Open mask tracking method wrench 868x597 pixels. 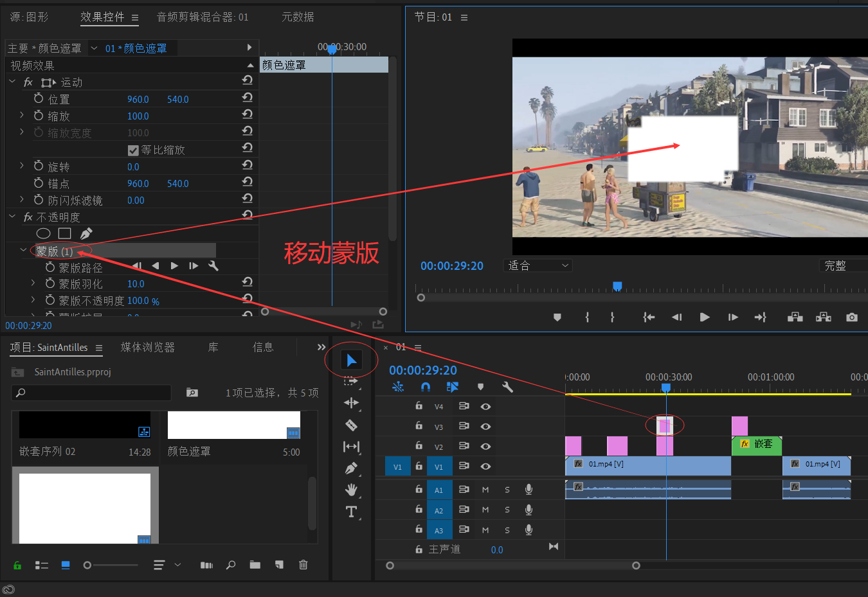coord(213,265)
